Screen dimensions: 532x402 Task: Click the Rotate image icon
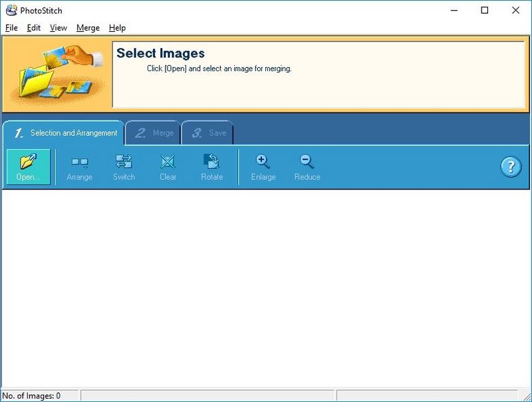(x=211, y=162)
